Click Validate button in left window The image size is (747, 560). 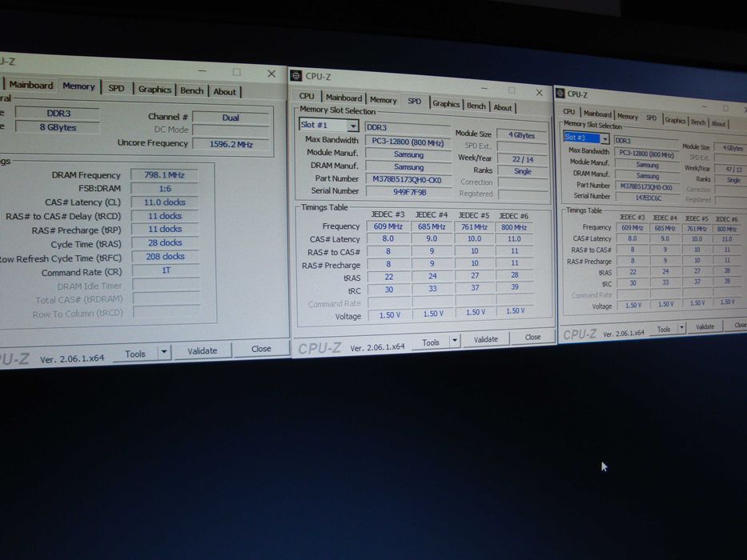click(202, 350)
